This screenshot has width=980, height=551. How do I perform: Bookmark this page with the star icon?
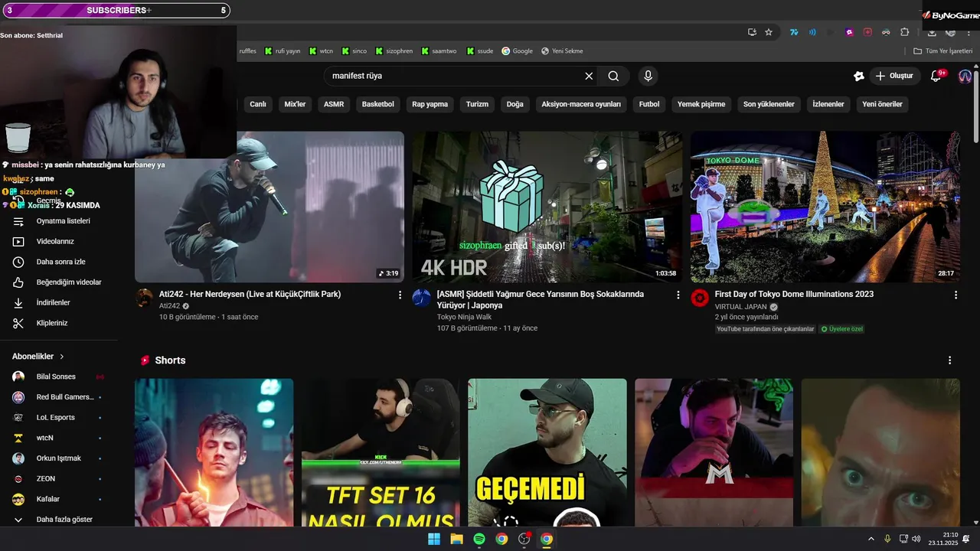pyautogui.click(x=769, y=32)
